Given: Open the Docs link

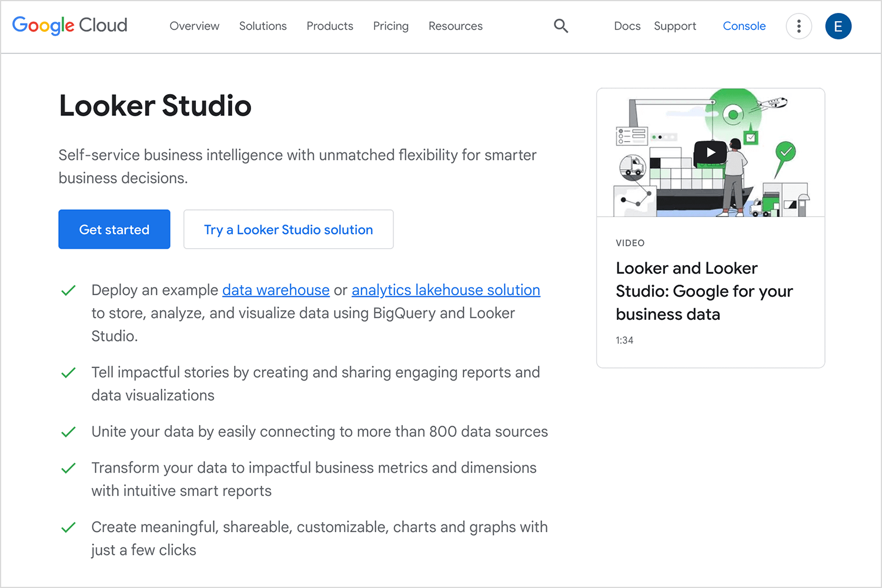Looking at the screenshot, I should point(627,26).
